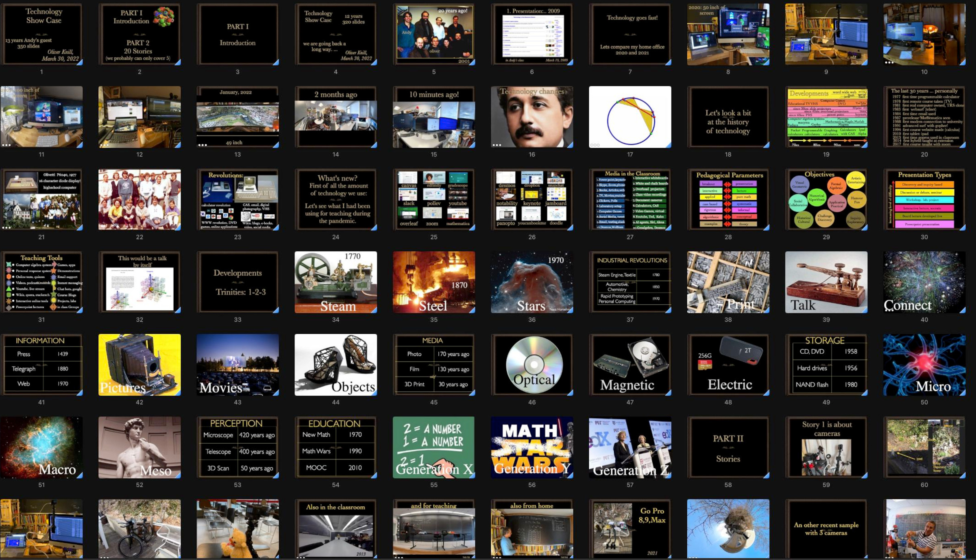This screenshot has height=560, width=976.
Task: Click the 'Steam' 1770 engine slide
Action: 335,282
